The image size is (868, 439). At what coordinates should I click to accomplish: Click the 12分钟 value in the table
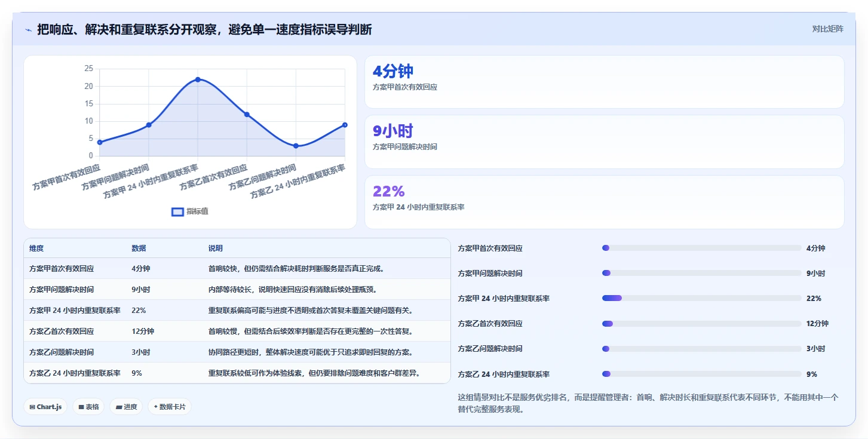click(143, 331)
